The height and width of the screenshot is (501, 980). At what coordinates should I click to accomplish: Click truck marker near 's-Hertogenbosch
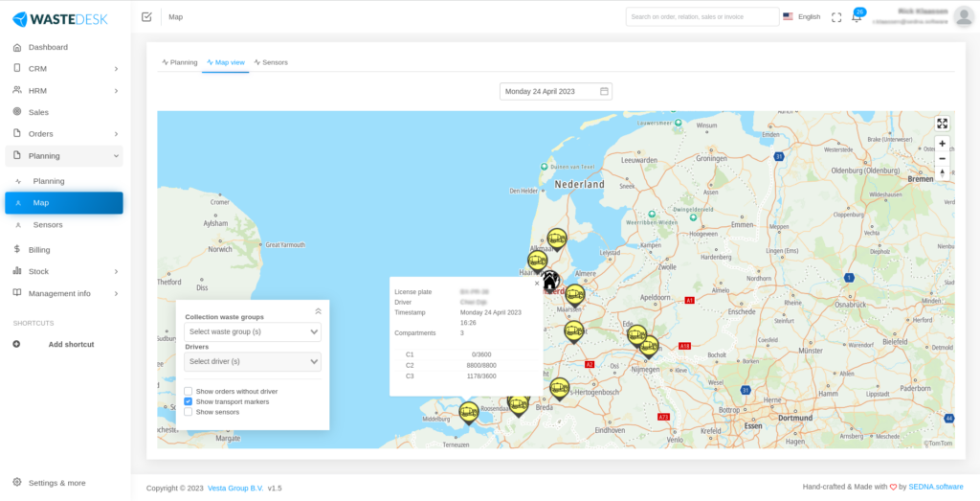[559, 389]
